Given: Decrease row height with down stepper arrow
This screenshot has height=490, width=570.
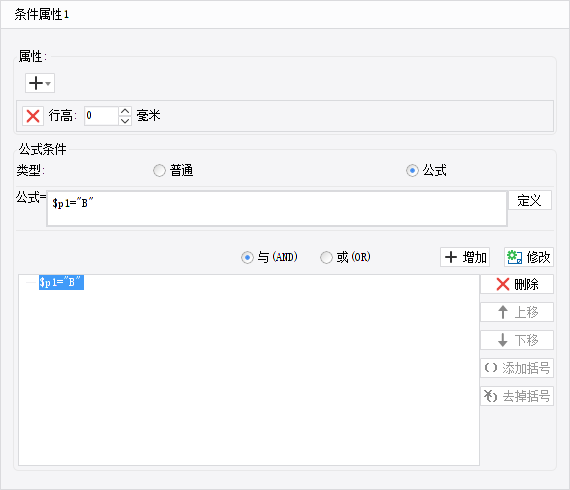Looking at the screenshot, I should tap(125, 121).
